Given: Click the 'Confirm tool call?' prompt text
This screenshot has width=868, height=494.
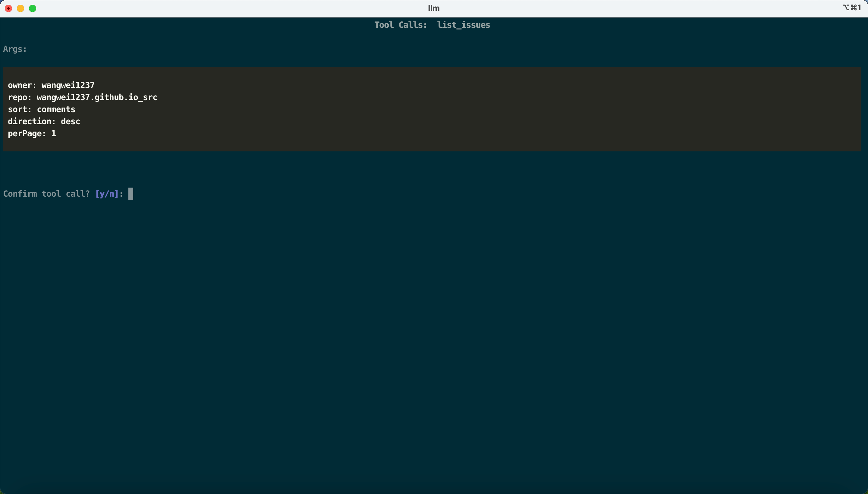Looking at the screenshot, I should coord(46,194).
